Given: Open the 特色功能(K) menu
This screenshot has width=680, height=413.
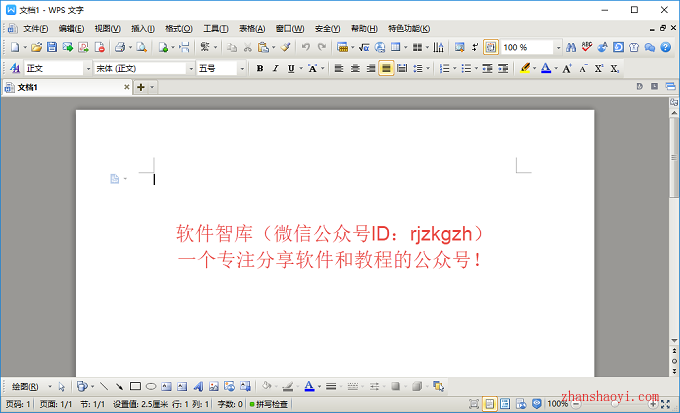Looking at the screenshot, I should [x=409, y=29].
